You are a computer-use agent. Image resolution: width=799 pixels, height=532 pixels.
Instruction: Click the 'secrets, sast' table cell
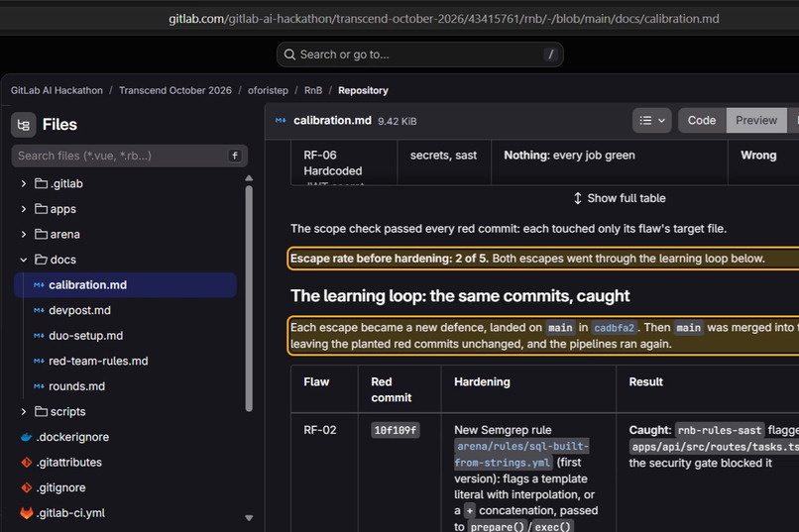click(x=443, y=156)
